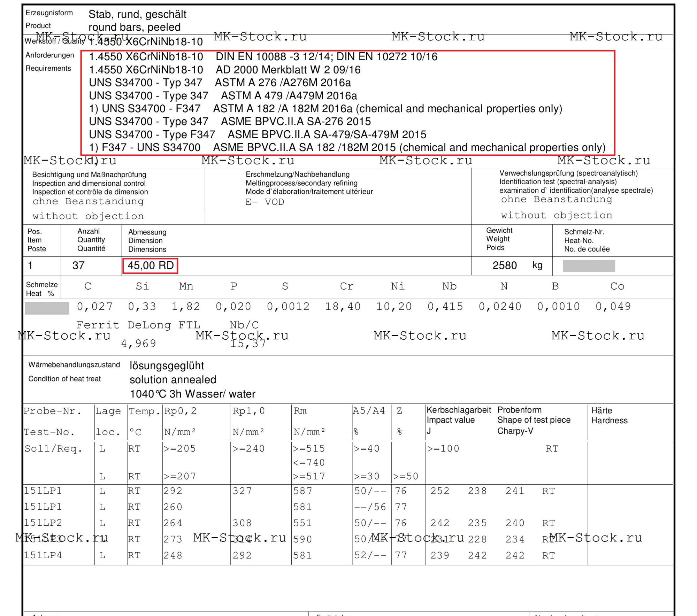Select 'ASME BPVC.II.A SA-276 2015' line

click(x=296, y=121)
